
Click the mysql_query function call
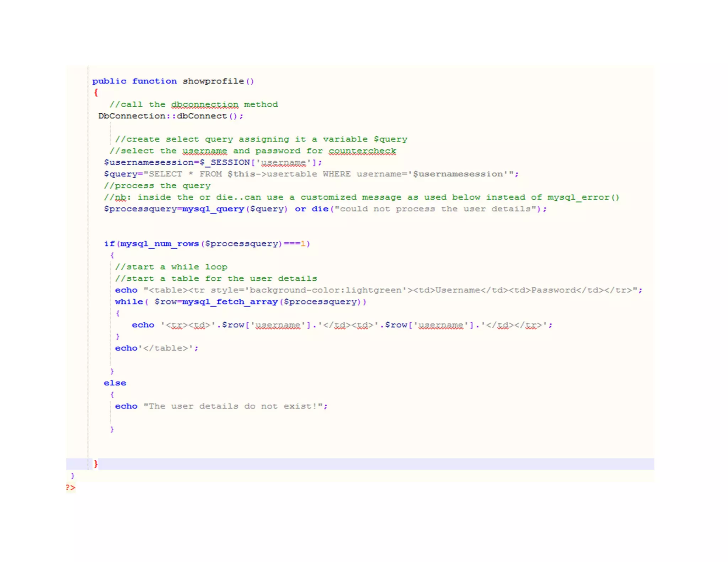[x=213, y=209]
